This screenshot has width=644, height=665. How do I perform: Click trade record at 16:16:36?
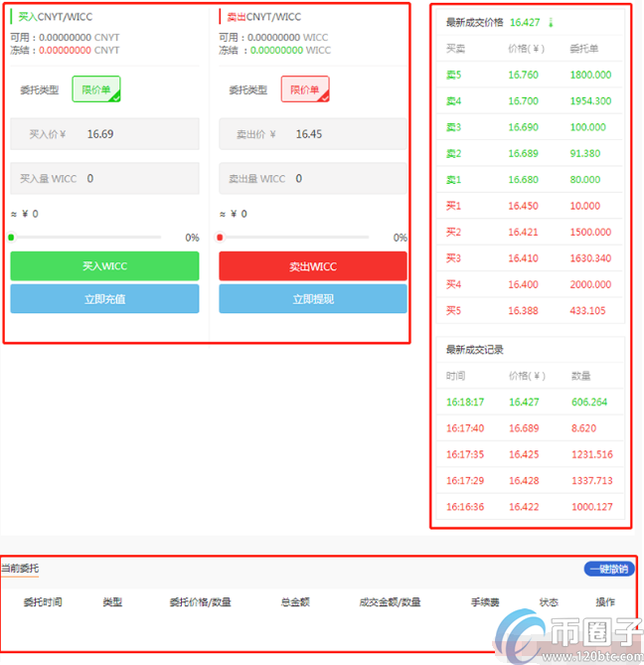pyautogui.click(x=530, y=507)
